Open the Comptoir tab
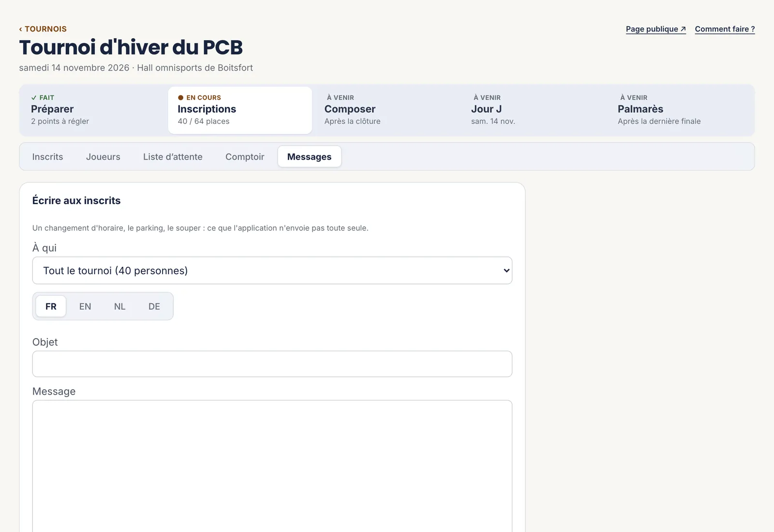This screenshot has width=774, height=532. pyautogui.click(x=245, y=157)
